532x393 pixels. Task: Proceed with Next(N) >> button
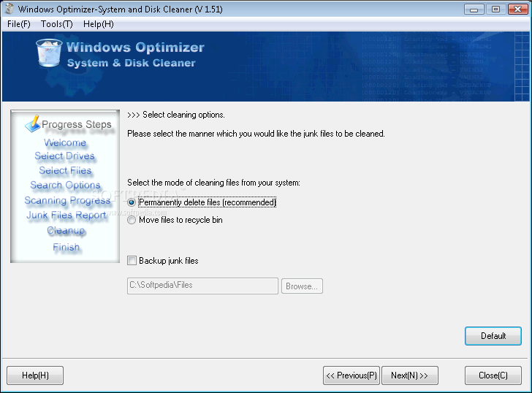pos(410,375)
